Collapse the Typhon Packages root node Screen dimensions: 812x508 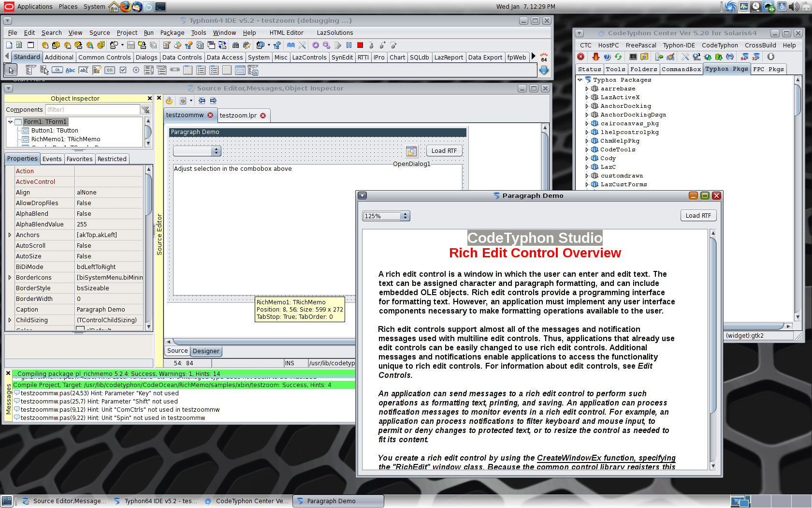(x=580, y=80)
